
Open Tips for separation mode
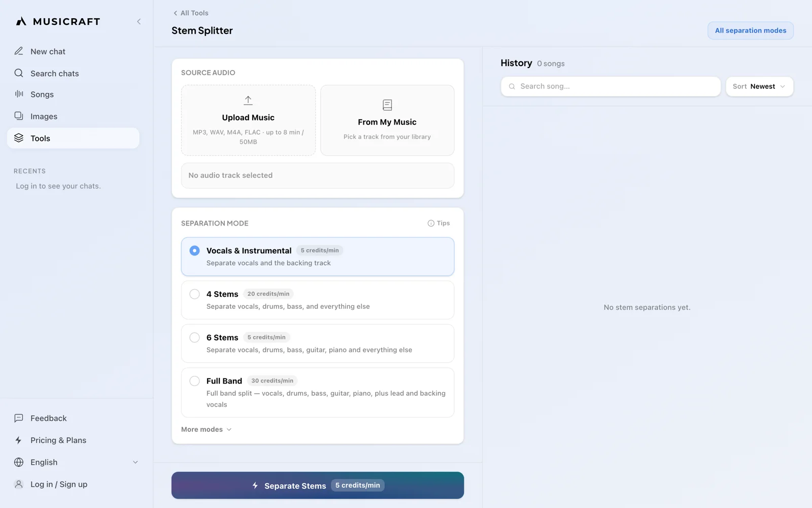[x=438, y=223]
